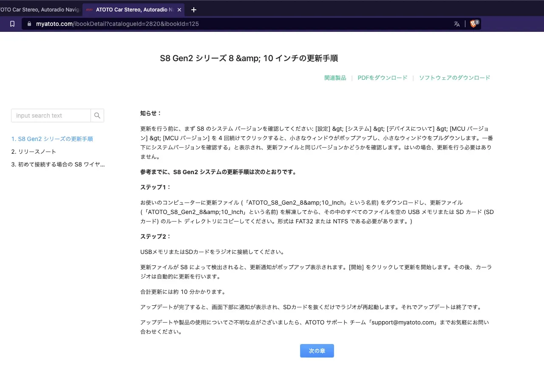Image resolution: width=544 pixels, height=392 pixels.
Task: Click the ATOTO favicon on the active tab
Action: (x=89, y=9)
